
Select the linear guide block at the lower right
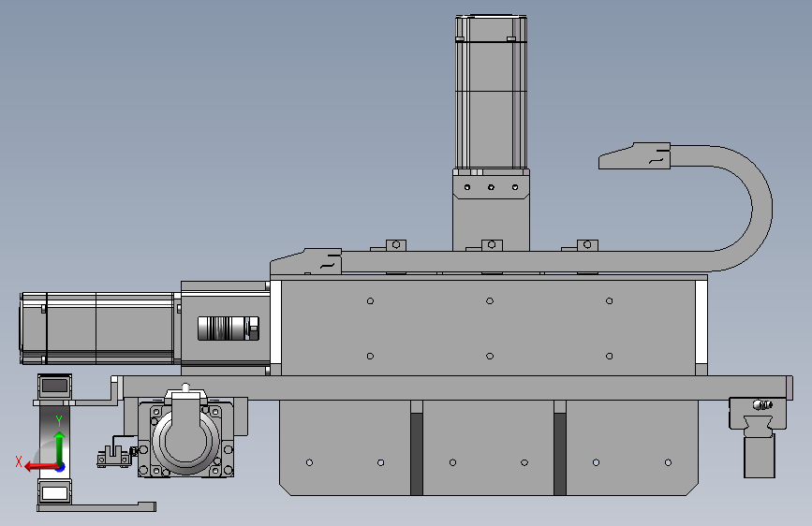(x=758, y=413)
